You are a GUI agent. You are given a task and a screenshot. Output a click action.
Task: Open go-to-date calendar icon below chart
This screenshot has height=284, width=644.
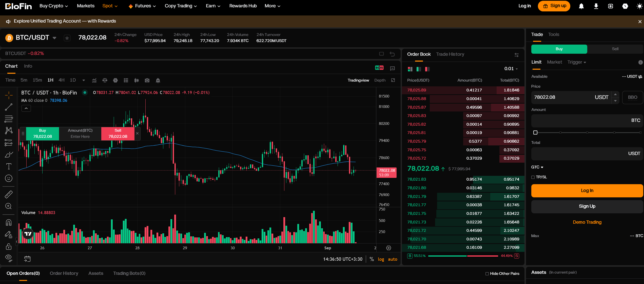(x=27, y=259)
